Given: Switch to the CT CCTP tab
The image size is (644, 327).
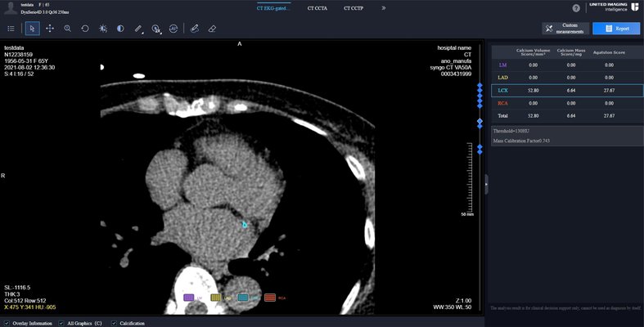Looking at the screenshot, I should tap(354, 8).
